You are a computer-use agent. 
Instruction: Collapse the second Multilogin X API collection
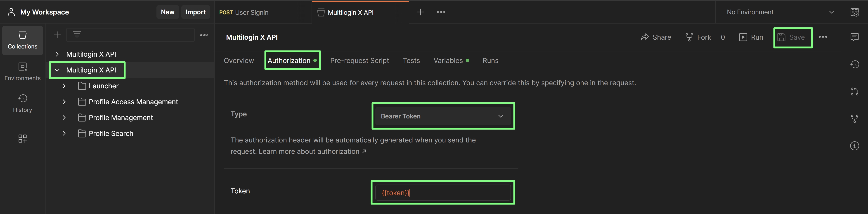click(57, 70)
